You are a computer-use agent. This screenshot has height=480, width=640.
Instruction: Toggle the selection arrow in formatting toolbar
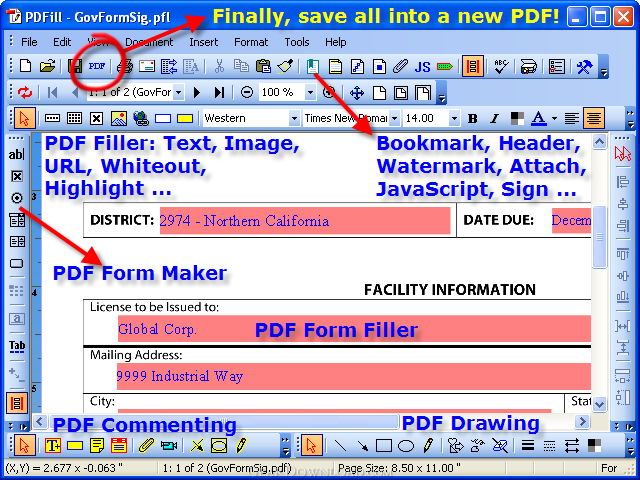tap(24, 118)
